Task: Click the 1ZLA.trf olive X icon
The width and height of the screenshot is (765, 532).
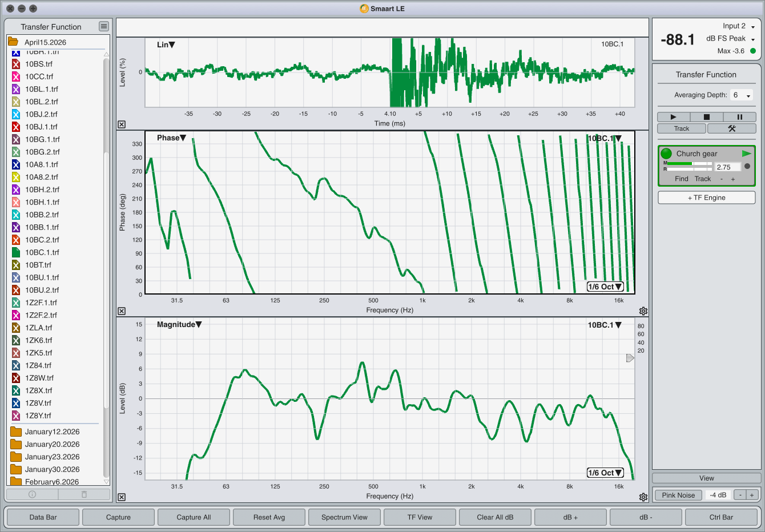Action: point(16,328)
